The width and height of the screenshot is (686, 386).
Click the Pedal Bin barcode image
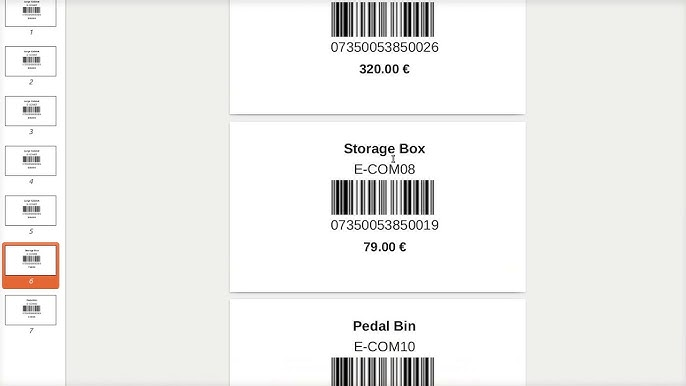point(382,372)
